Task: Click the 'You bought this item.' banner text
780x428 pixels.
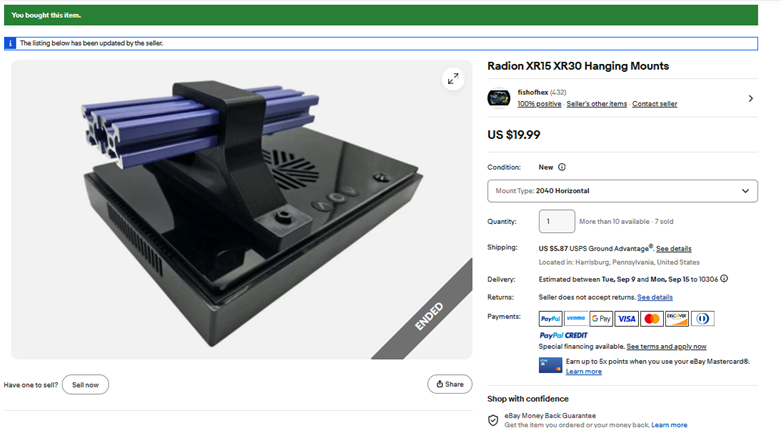Action: coord(46,15)
